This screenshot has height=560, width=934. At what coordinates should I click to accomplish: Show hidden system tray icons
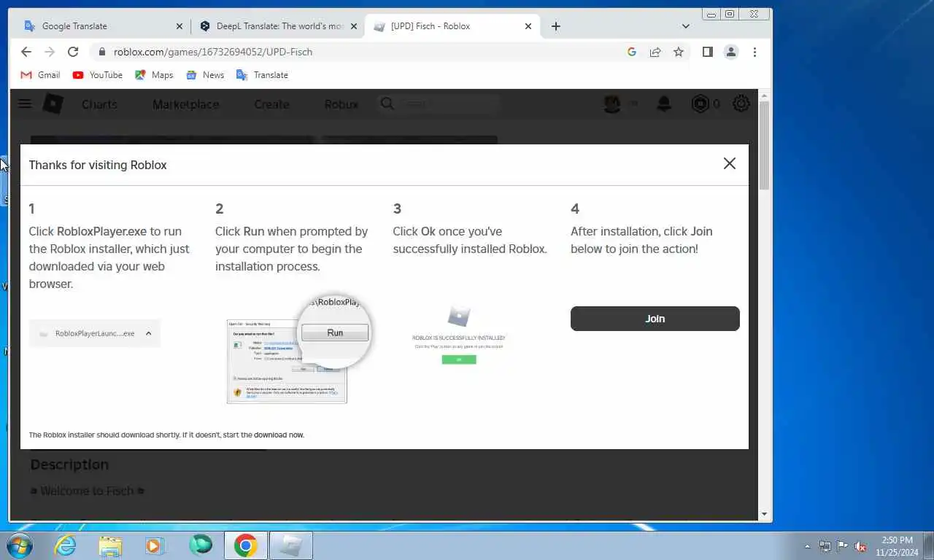(807, 546)
